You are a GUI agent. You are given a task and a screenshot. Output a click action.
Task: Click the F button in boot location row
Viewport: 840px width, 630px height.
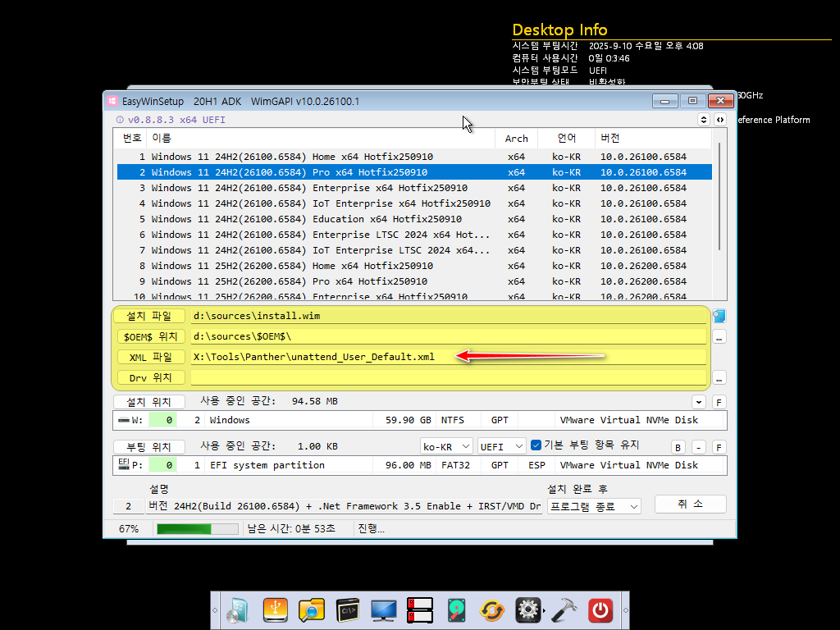pos(719,447)
